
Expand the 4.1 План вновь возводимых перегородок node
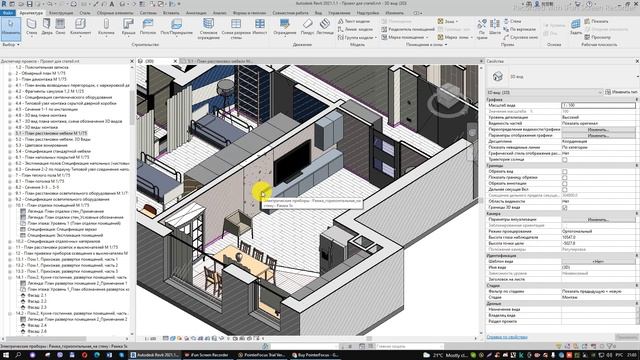pos(10,85)
